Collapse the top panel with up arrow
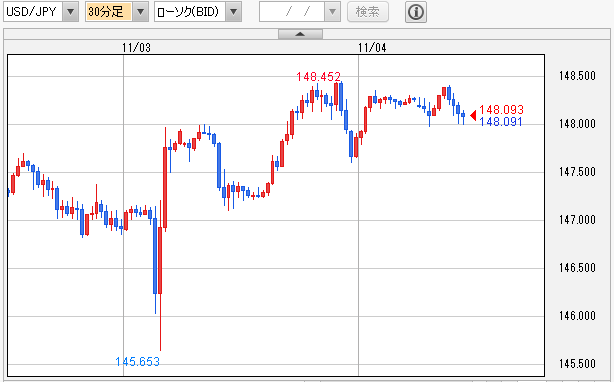The width and height of the screenshot is (614, 382). pyautogui.click(x=300, y=34)
